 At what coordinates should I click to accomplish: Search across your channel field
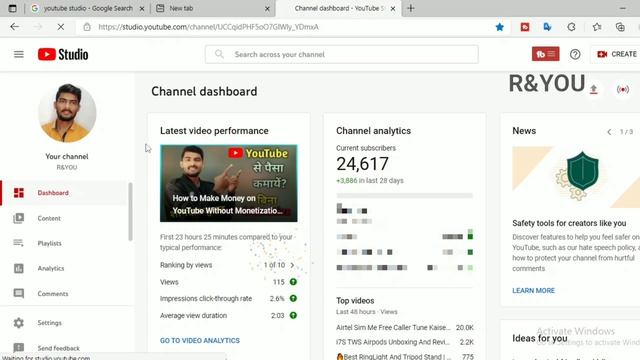coord(342,54)
